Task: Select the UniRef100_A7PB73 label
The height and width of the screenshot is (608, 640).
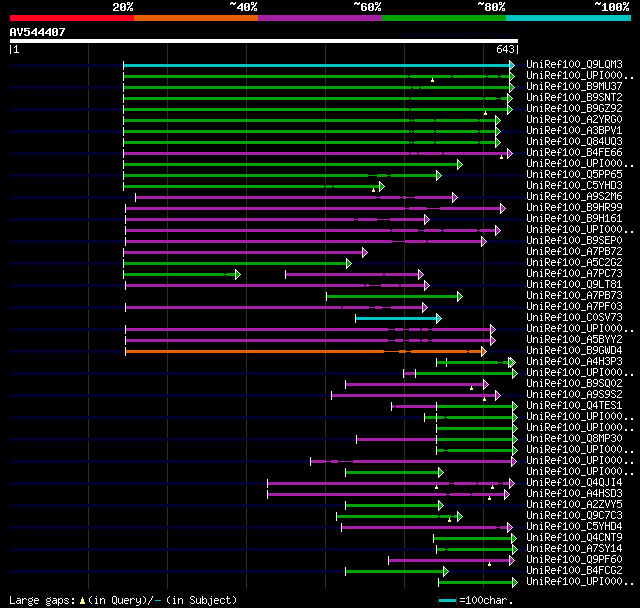Action: pos(574,296)
